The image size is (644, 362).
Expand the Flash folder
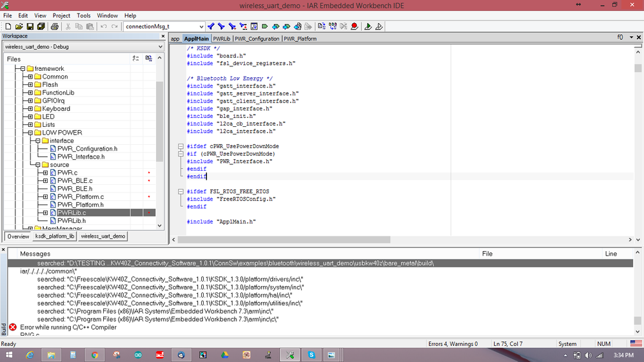pos(30,84)
